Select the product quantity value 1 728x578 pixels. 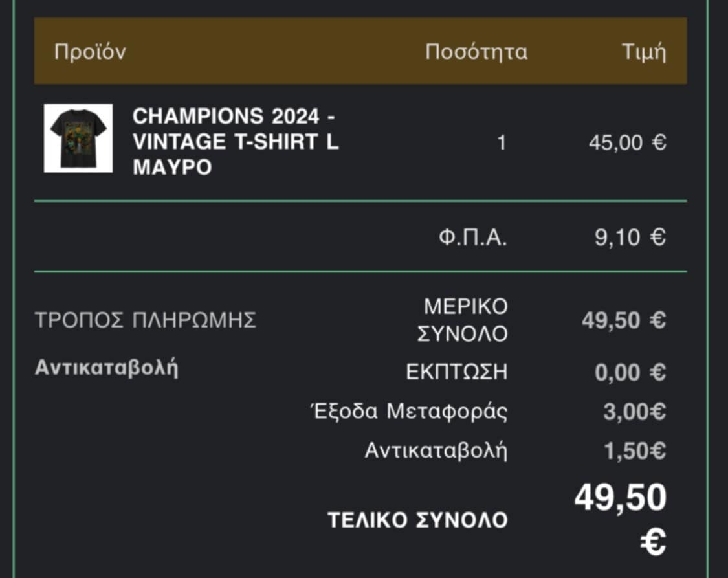(501, 143)
